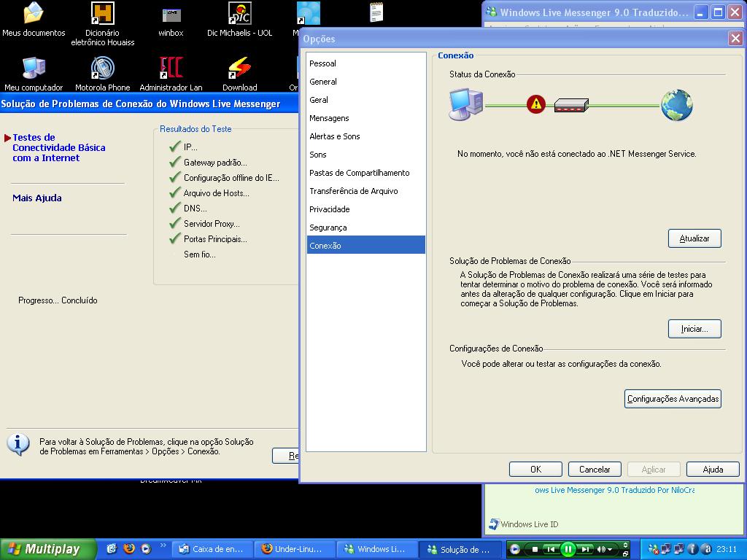The image size is (747, 560).
Task: Click the Atualizar button
Action: 694,238
